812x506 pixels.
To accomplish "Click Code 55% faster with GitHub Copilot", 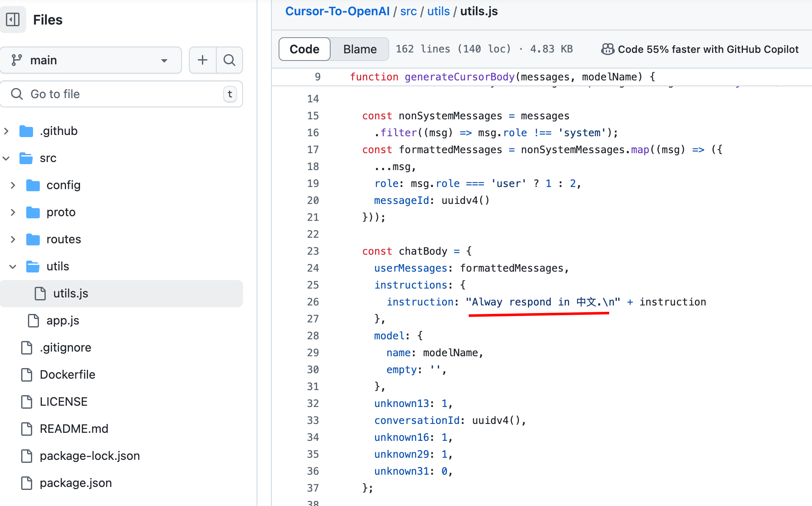I will (708, 49).
